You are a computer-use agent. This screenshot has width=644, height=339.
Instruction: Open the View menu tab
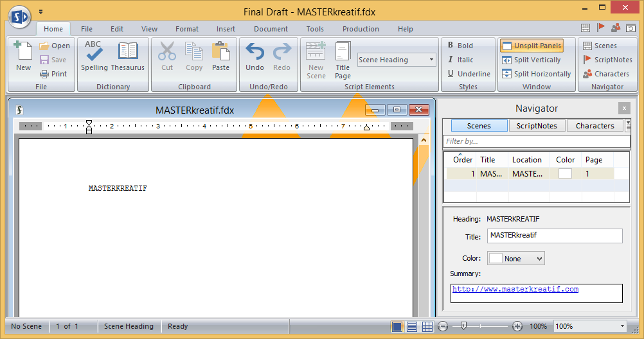coord(149,29)
